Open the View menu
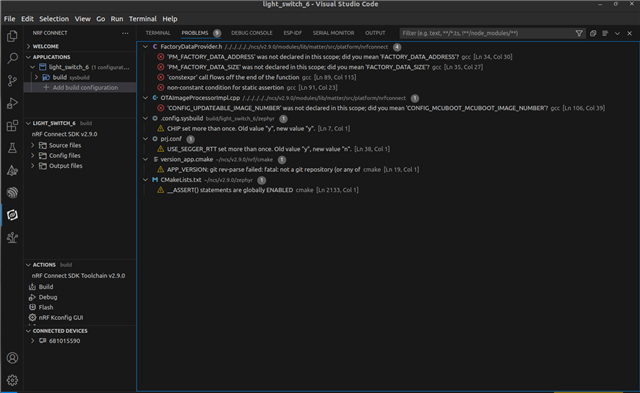 pyautogui.click(x=82, y=19)
